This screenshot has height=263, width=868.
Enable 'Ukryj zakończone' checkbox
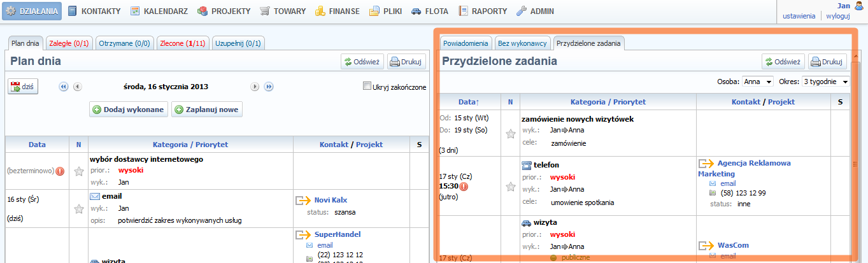tap(367, 87)
